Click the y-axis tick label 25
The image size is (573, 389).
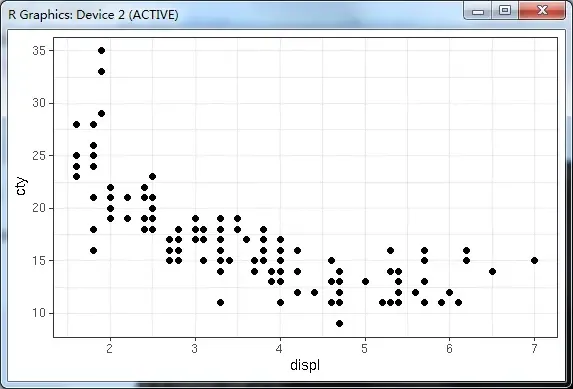click(39, 156)
